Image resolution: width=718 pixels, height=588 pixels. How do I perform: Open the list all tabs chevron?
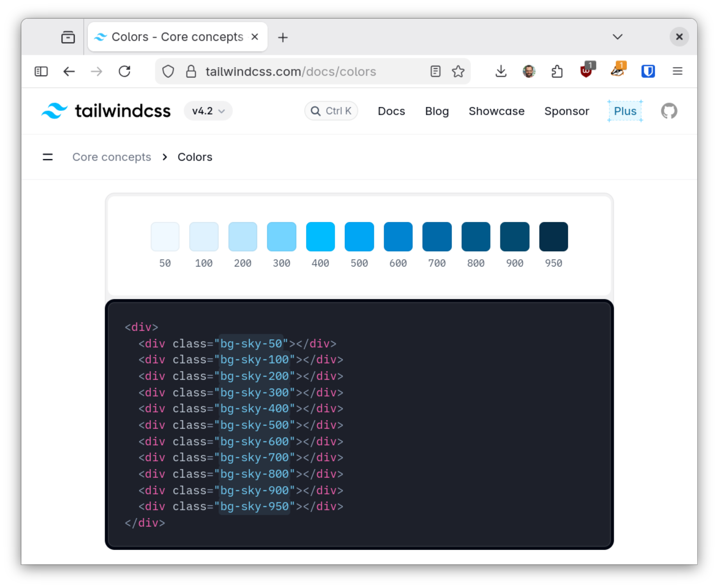(617, 37)
